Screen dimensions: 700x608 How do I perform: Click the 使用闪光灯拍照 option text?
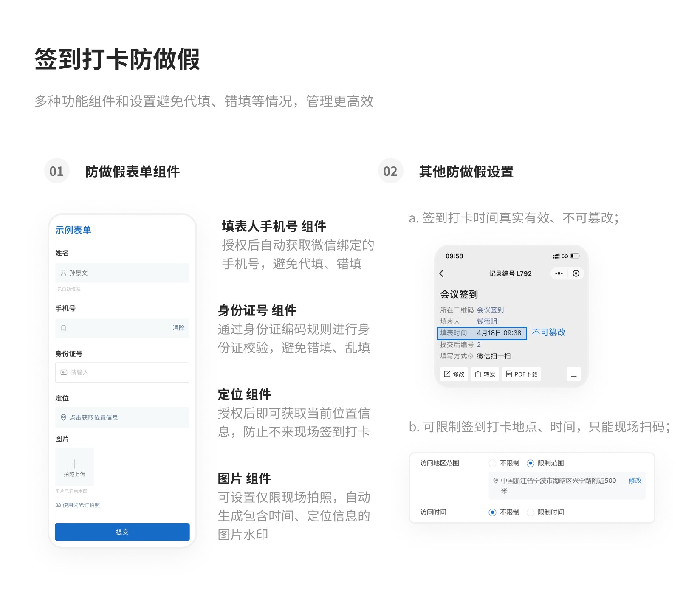[81, 505]
